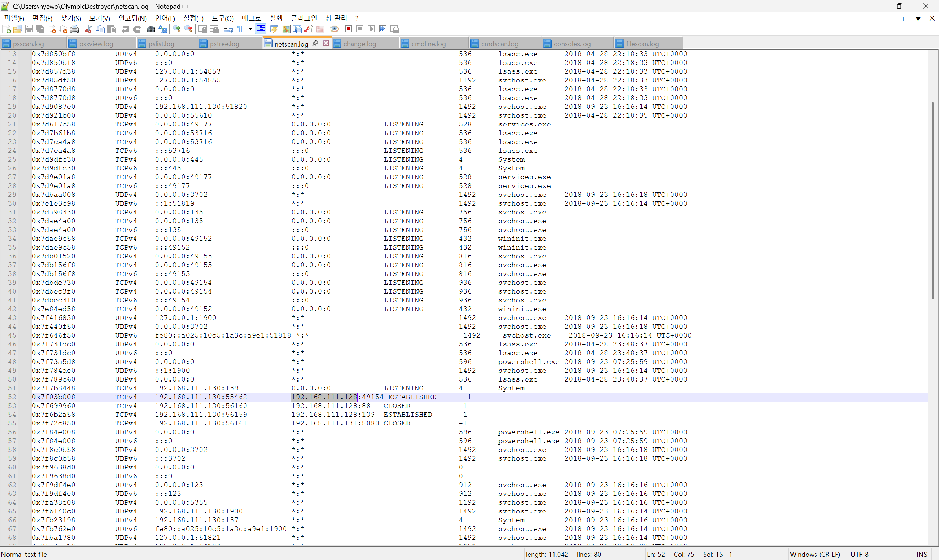Toggle word wrap in toolbar

pos(228,29)
